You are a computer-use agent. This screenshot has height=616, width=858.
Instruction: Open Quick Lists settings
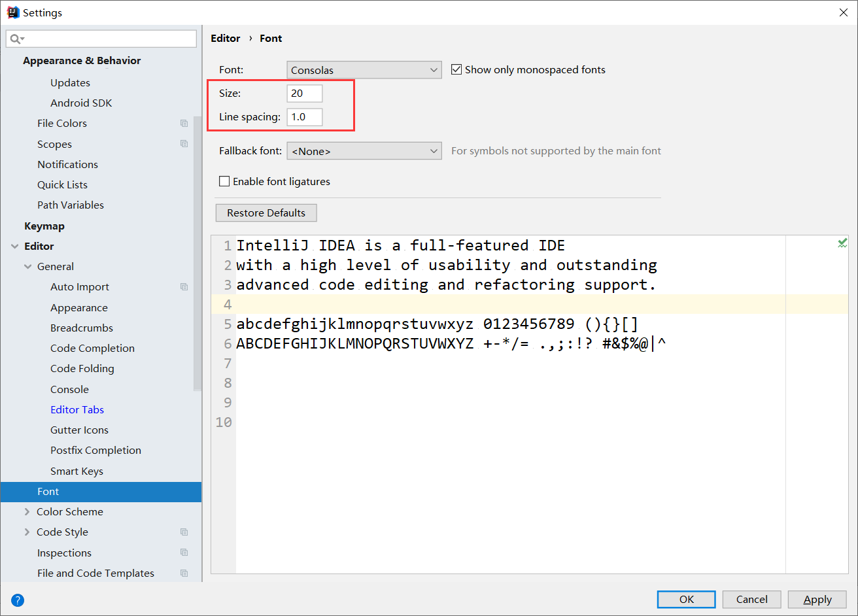62,184
